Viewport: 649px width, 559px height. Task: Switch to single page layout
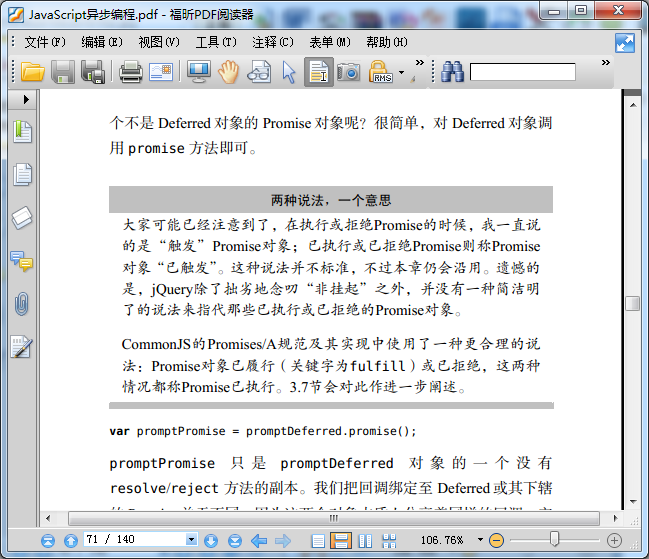(318, 541)
